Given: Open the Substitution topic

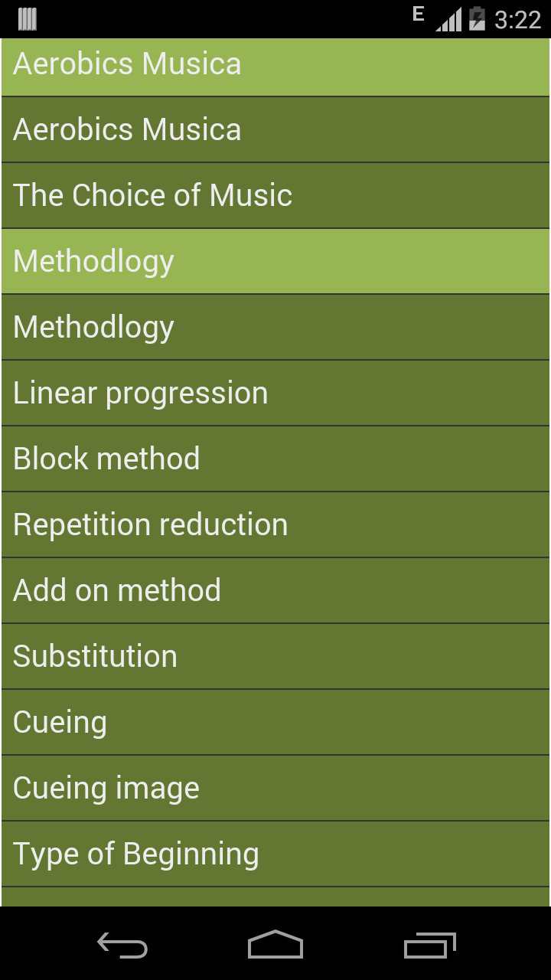Looking at the screenshot, I should [x=275, y=657].
